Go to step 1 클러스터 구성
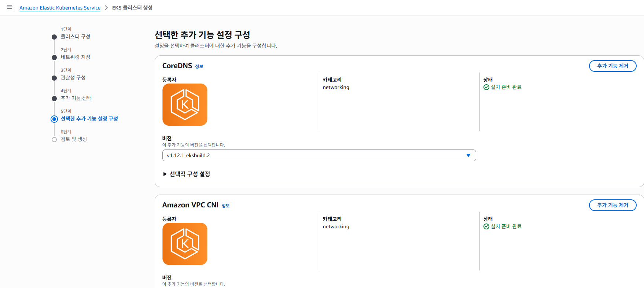The width and height of the screenshot is (644, 288). point(76,37)
